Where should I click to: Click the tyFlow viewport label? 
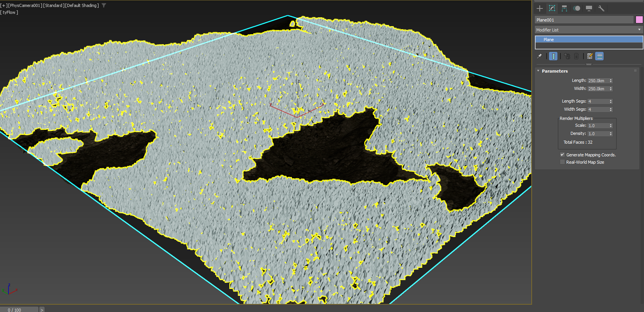point(10,12)
